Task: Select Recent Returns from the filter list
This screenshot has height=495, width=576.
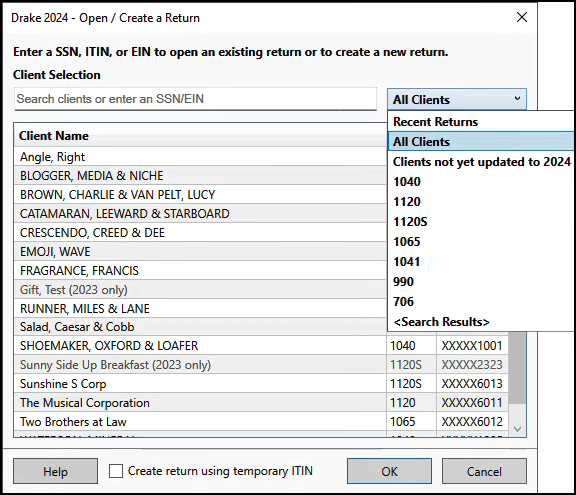Action: coord(481,122)
